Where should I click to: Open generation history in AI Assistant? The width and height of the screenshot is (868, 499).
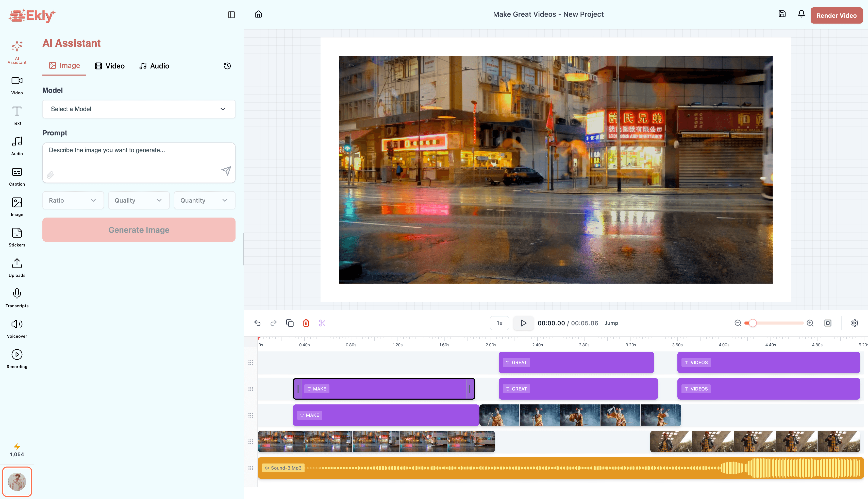227,66
